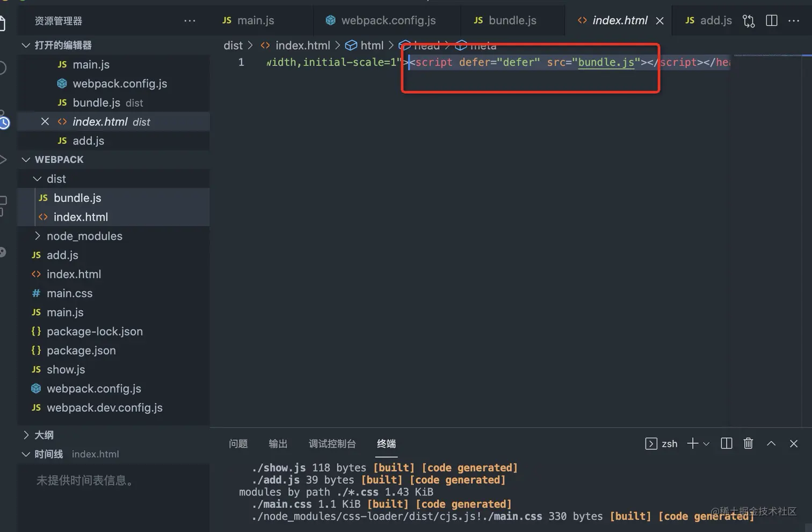Collapse the 时间线 timeline section
The height and width of the screenshot is (532, 812).
tap(26, 454)
